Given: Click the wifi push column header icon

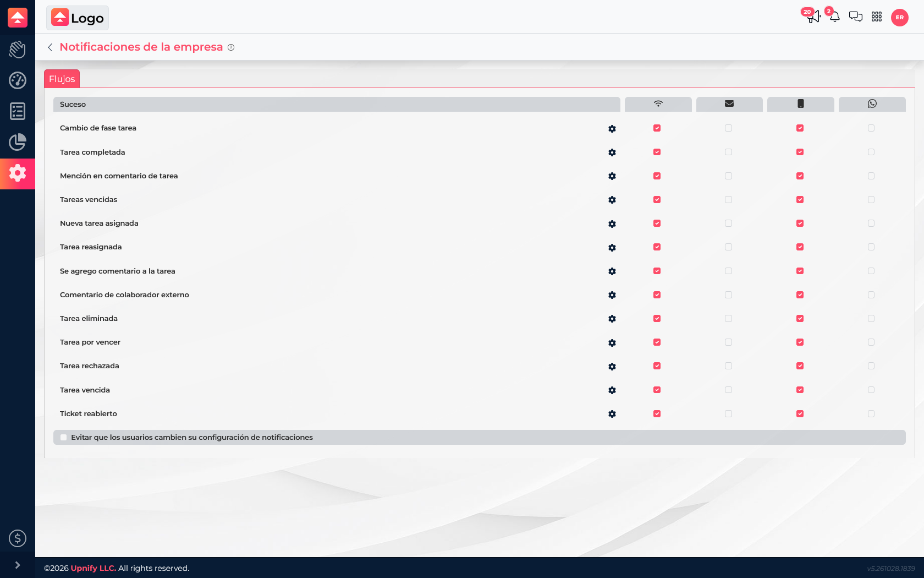Looking at the screenshot, I should 658,103.
